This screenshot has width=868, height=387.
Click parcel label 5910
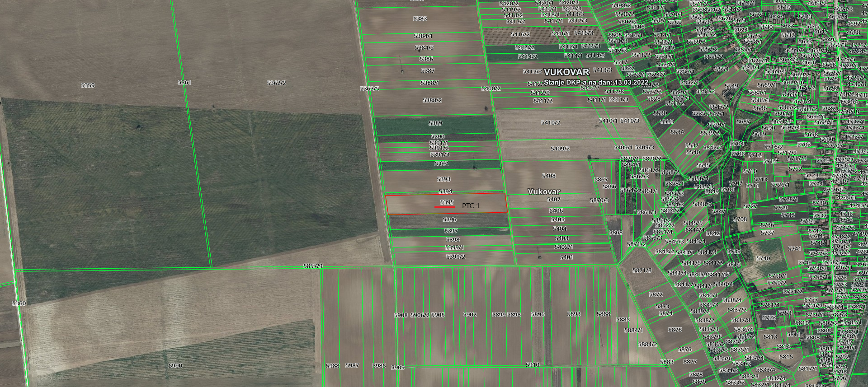[533, 364]
